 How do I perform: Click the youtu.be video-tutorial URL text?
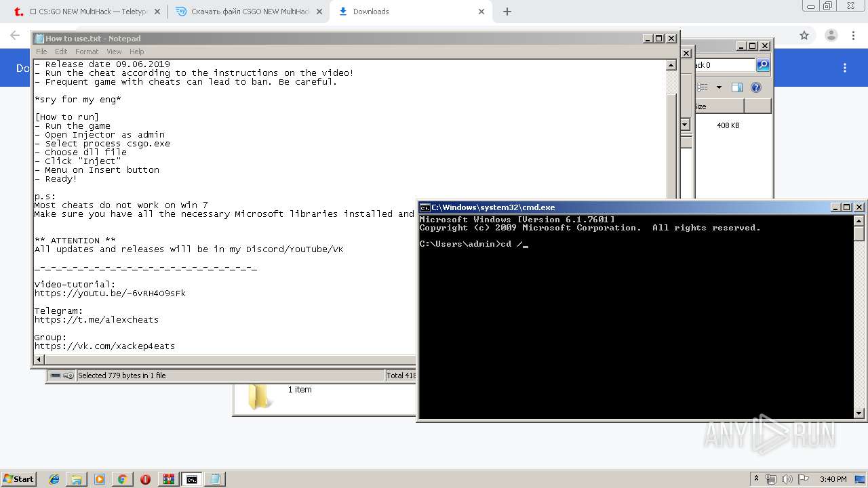click(x=110, y=293)
